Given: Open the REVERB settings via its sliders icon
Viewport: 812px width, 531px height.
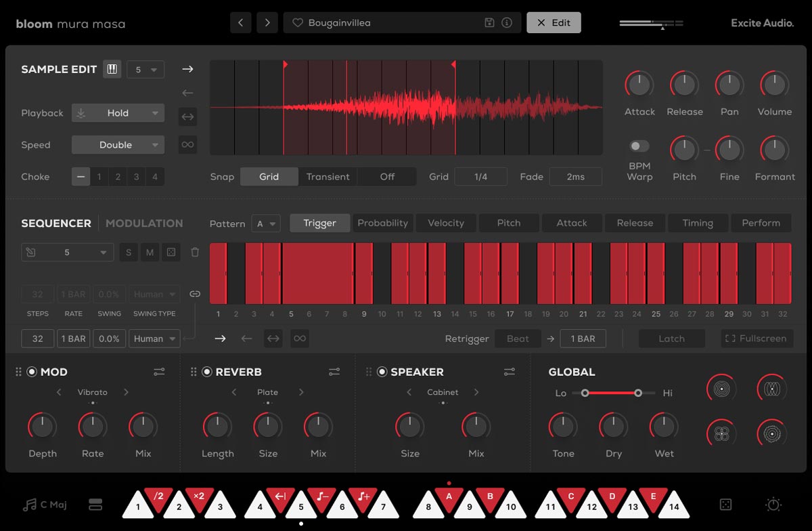Looking at the screenshot, I should tap(334, 372).
